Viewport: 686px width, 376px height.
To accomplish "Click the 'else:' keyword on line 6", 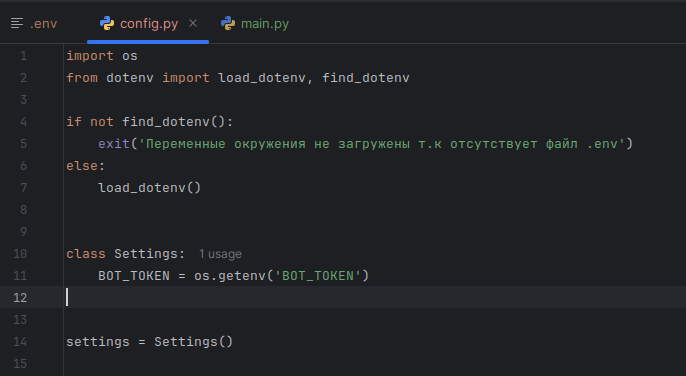I will [86, 166].
